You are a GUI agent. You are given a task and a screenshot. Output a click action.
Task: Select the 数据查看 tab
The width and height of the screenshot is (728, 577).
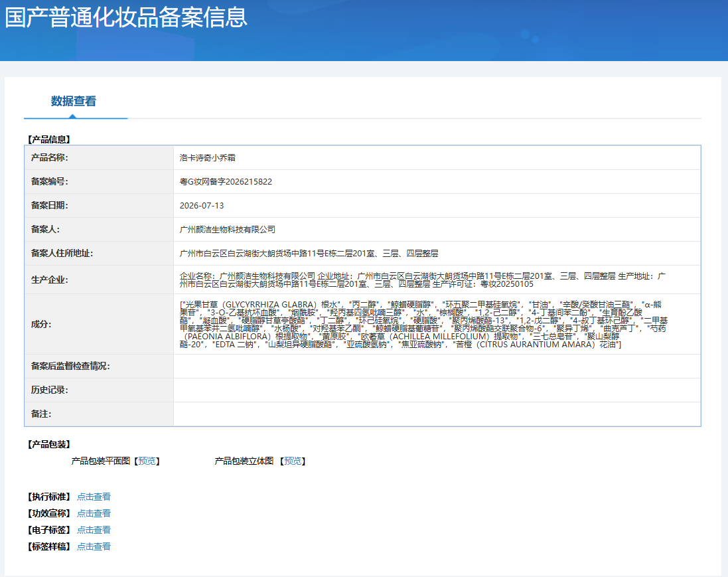(74, 101)
